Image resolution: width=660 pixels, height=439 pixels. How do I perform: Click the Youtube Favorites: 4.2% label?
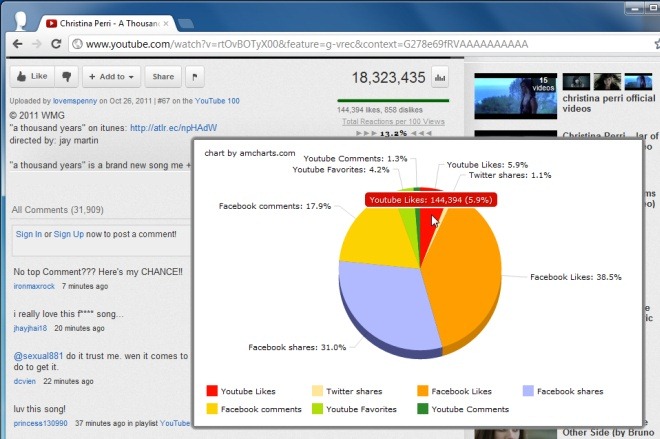pyautogui.click(x=341, y=170)
